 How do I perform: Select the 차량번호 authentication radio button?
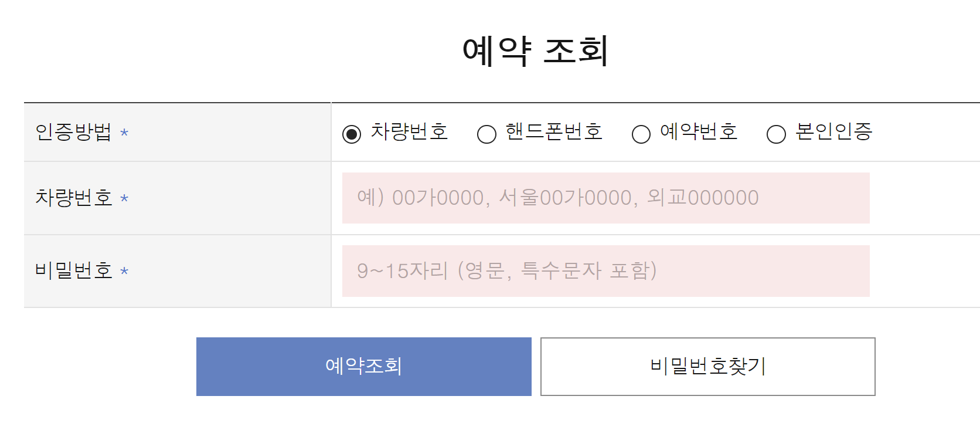351,134
